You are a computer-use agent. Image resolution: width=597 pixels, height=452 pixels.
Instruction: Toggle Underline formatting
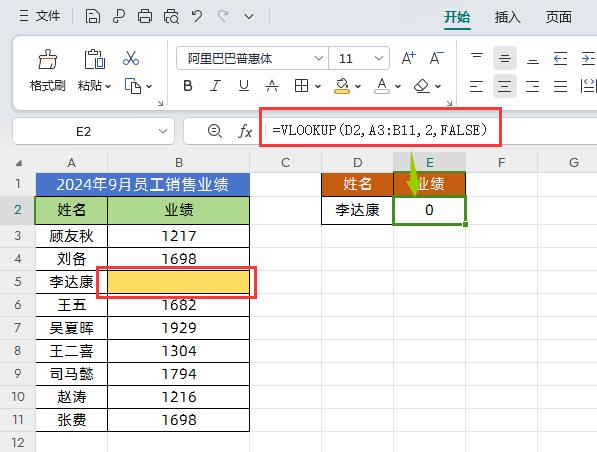(x=244, y=86)
